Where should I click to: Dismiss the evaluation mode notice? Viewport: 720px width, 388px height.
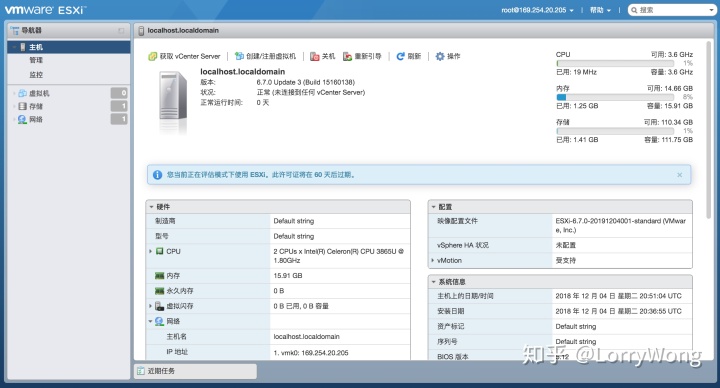pos(680,175)
